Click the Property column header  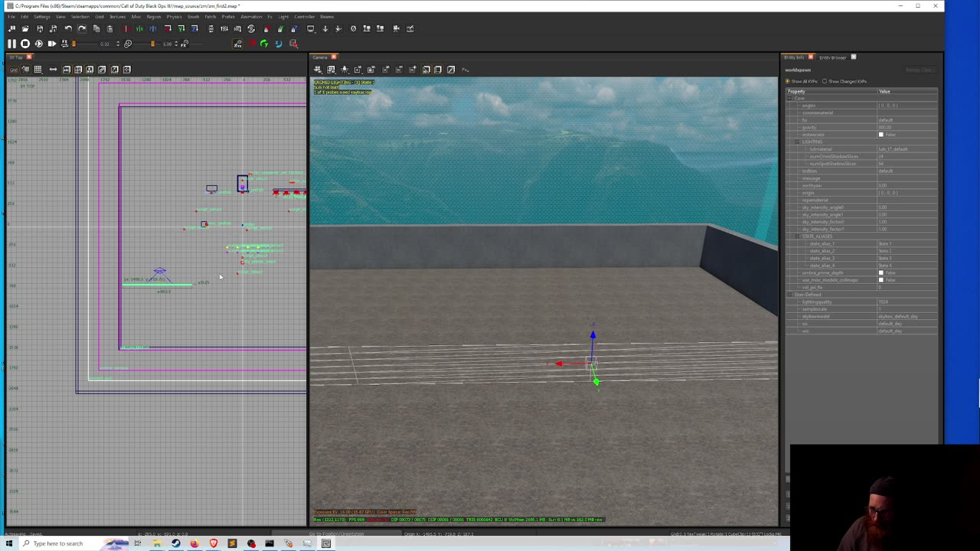click(831, 92)
